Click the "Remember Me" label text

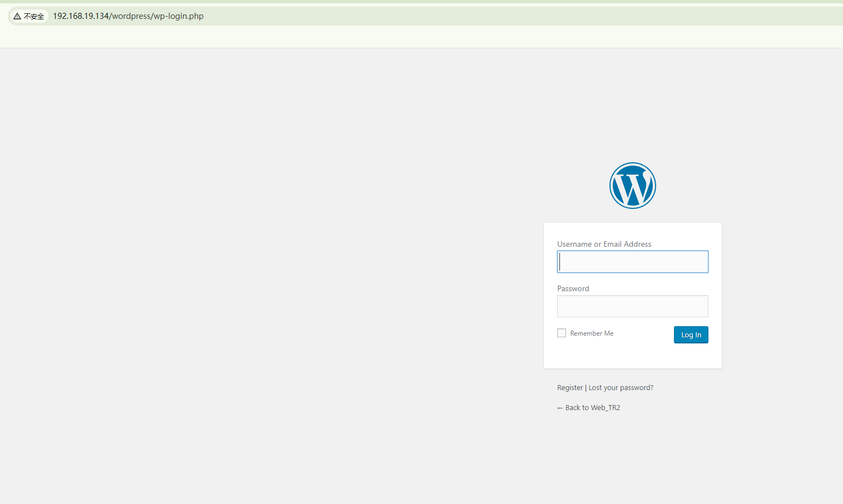coord(592,333)
